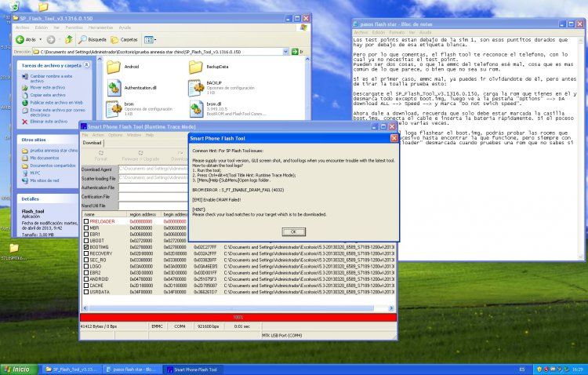Go up one folder level in Explorer
Image resolution: width=588 pixels, height=375 pixels.
click(x=69, y=39)
